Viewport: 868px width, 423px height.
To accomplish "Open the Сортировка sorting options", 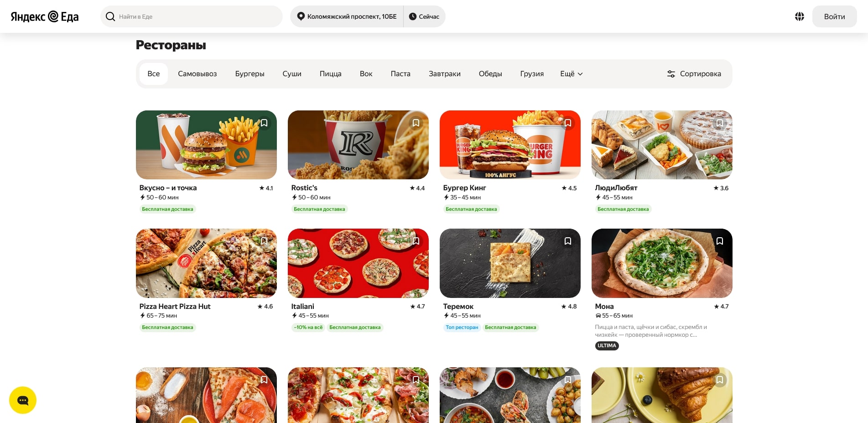I will point(694,74).
